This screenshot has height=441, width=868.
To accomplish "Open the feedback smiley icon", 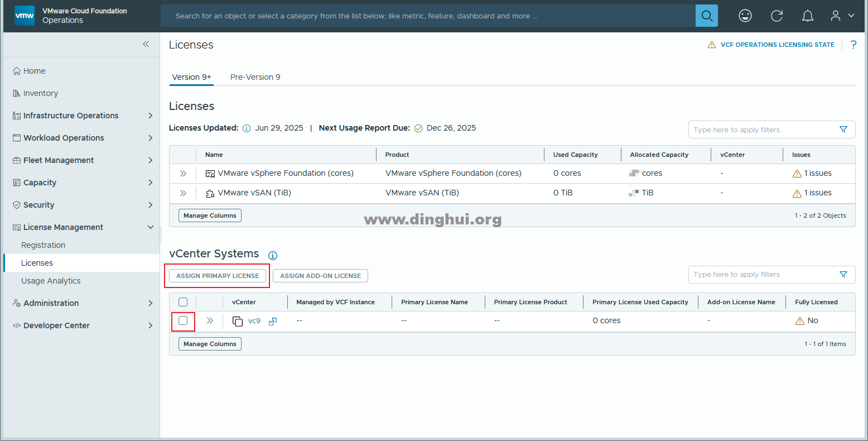I will (x=745, y=16).
